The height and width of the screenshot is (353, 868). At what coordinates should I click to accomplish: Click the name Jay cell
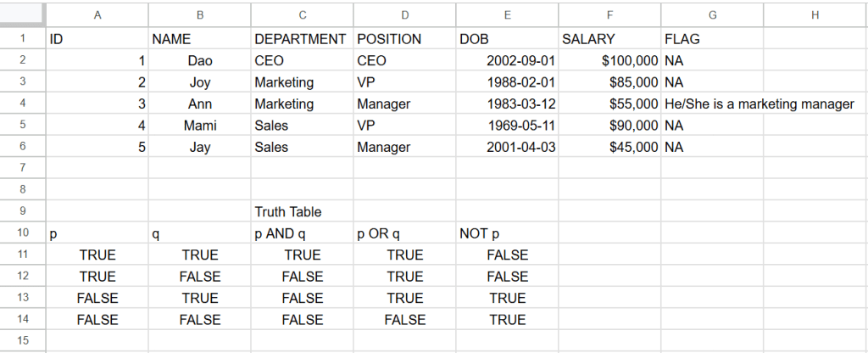[x=200, y=147]
